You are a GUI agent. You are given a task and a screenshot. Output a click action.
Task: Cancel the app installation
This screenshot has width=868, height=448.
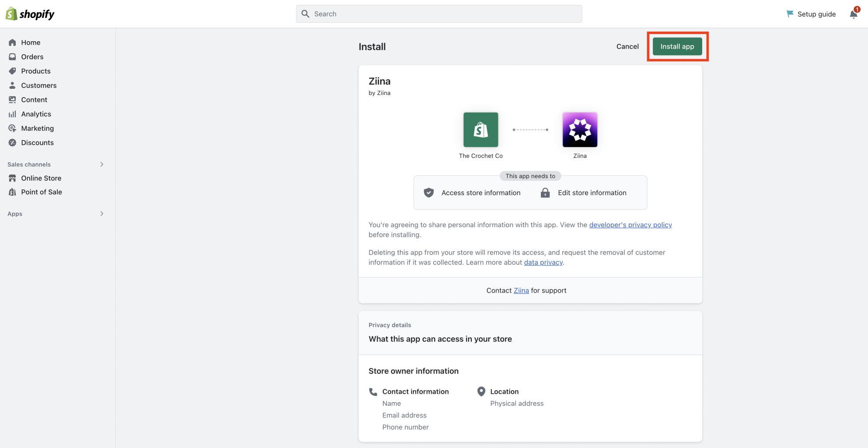(x=627, y=46)
